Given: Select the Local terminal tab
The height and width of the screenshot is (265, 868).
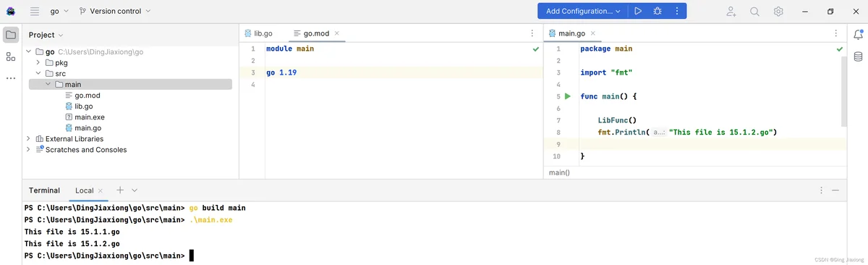Looking at the screenshot, I should pos(85,190).
